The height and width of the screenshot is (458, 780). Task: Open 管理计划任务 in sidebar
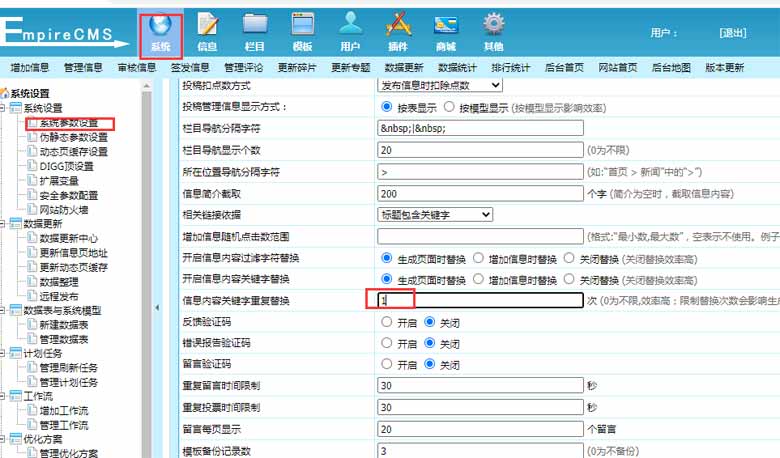tap(69, 382)
